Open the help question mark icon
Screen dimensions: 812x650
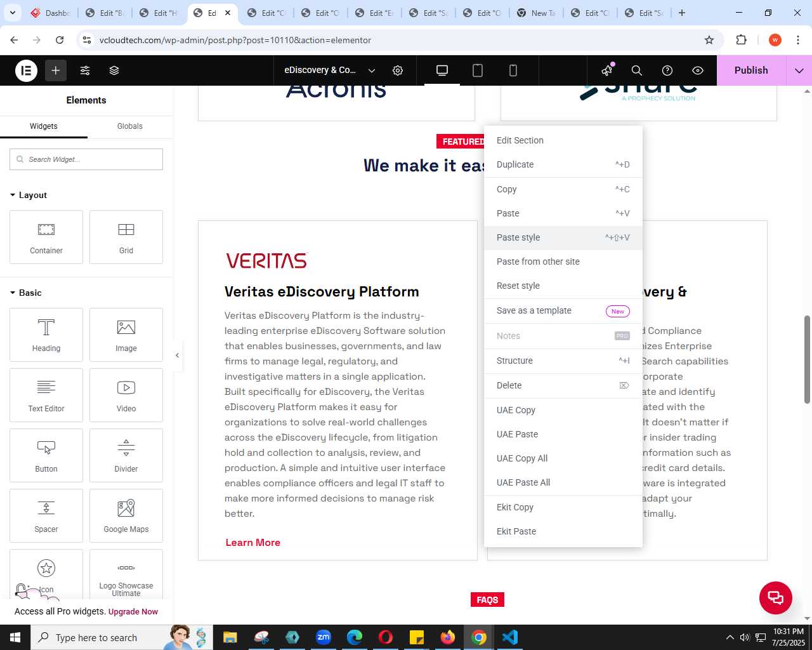pyautogui.click(x=667, y=70)
